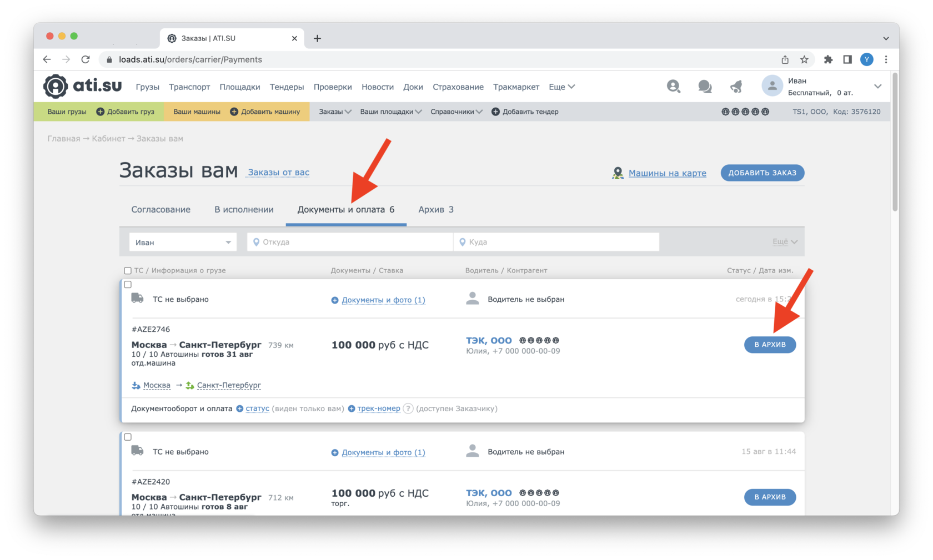Click the rating stars next to TS1, ООО
The image size is (933, 560).
tap(745, 112)
